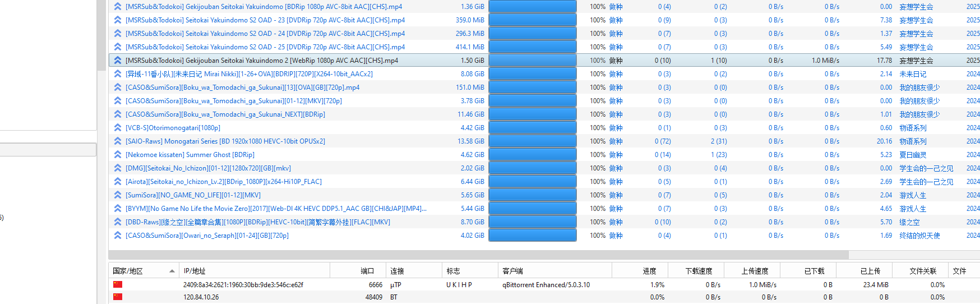Click seeding icon of VCB-S Otorimonogatari torrent
This screenshot has width=980, height=304.
tap(118, 128)
